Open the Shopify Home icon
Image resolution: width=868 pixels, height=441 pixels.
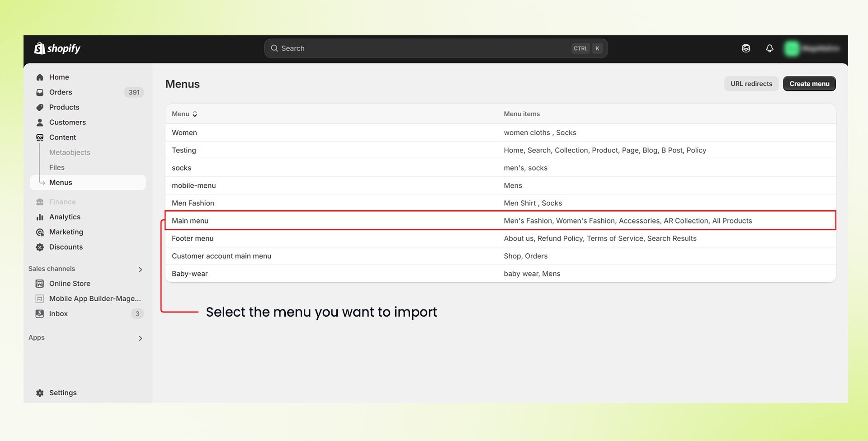40,77
